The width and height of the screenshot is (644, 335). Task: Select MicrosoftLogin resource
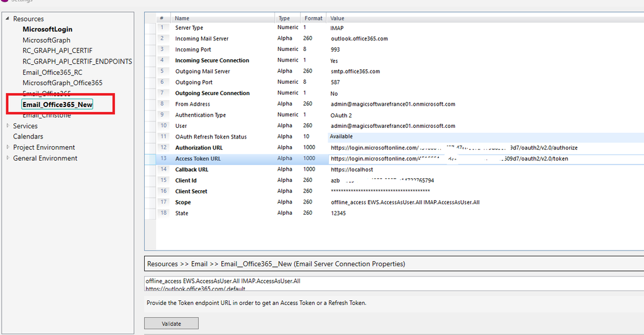(47, 29)
